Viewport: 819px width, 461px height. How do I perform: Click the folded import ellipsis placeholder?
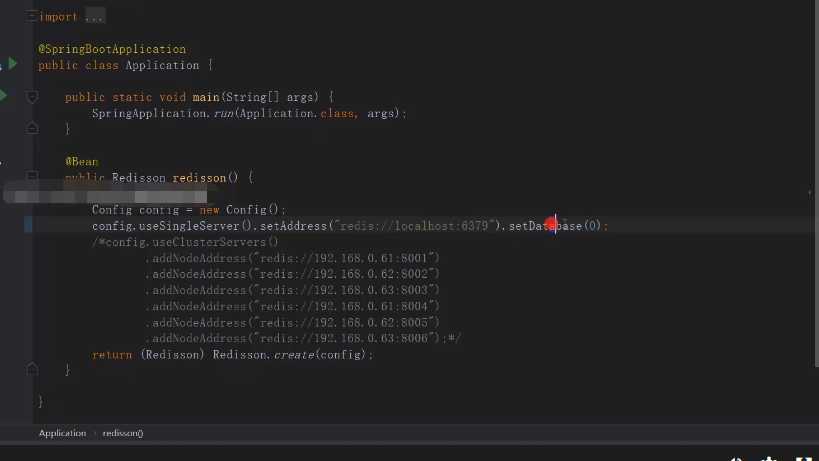click(x=95, y=17)
